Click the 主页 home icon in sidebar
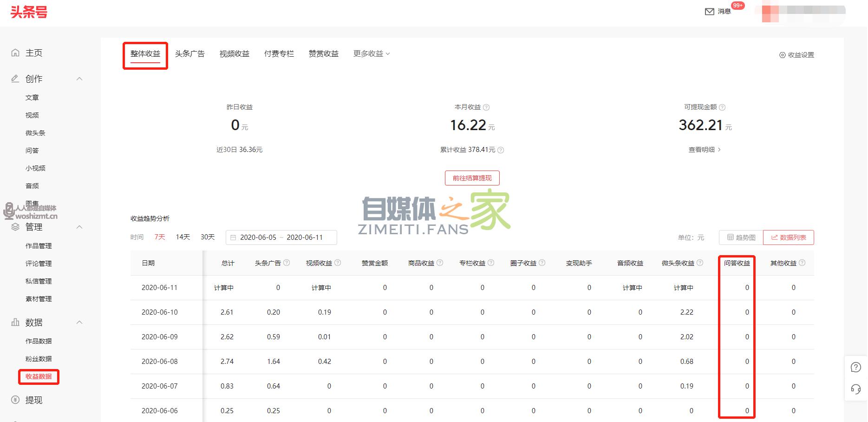Image resolution: width=868 pixels, height=422 pixels. click(x=15, y=53)
